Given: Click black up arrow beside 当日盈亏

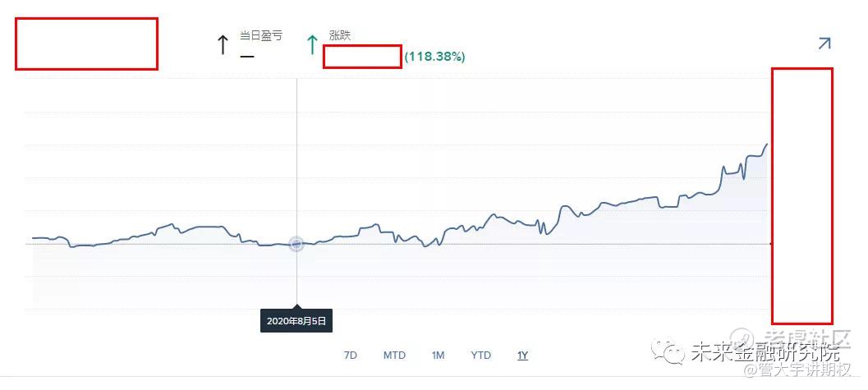Looking at the screenshot, I should coord(223,44).
